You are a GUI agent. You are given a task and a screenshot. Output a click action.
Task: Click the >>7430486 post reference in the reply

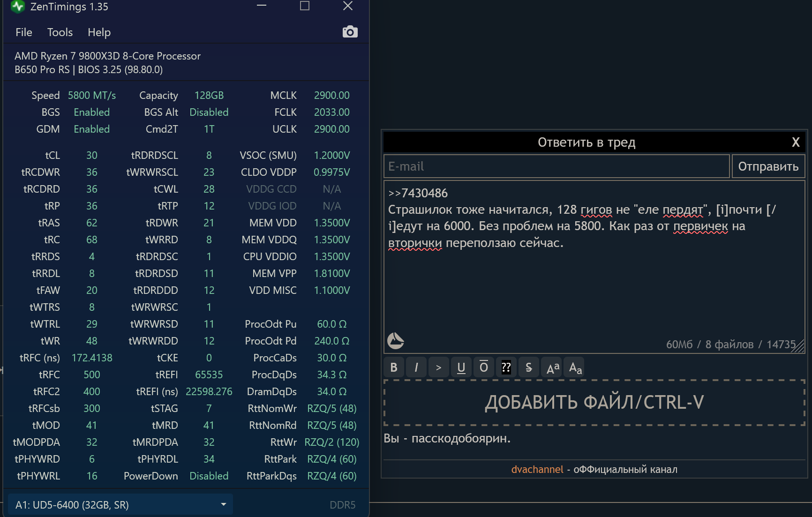click(x=418, y=193)
